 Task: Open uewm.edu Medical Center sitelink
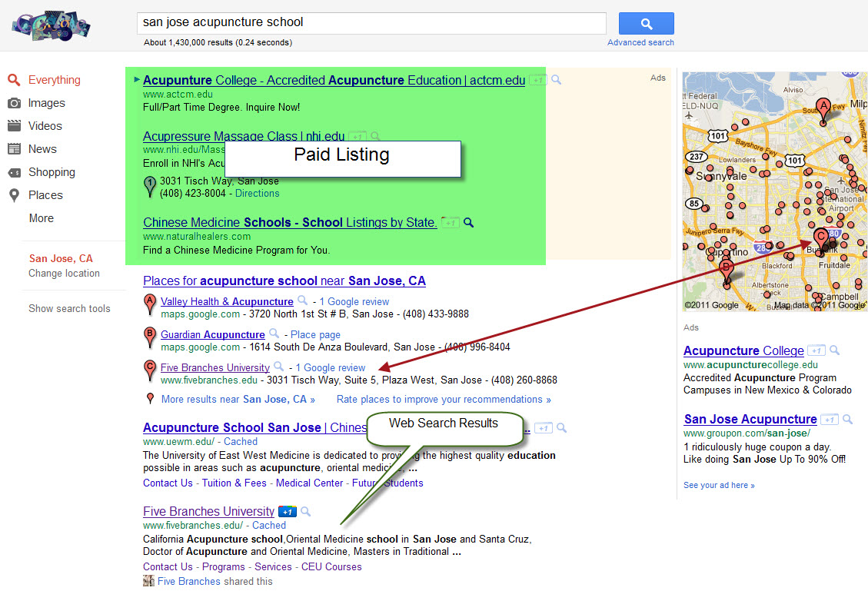point(309,483)
